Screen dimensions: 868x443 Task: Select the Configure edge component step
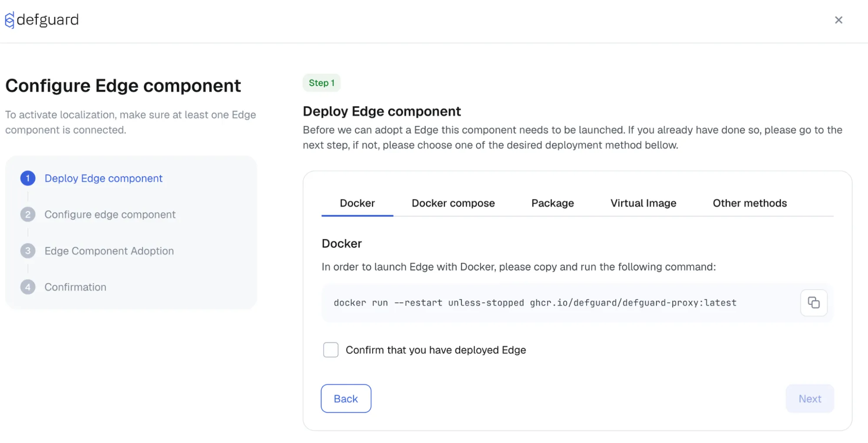coord(110,214)
